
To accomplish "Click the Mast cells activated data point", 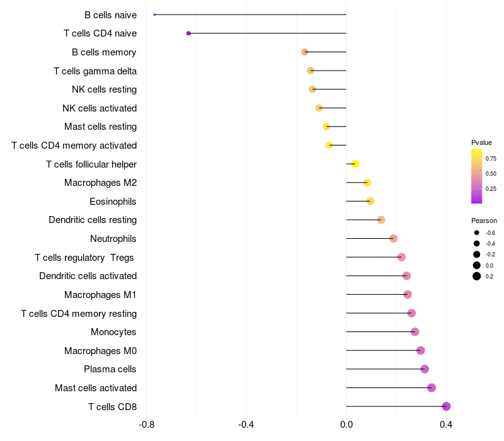I will tap(432, 387).
